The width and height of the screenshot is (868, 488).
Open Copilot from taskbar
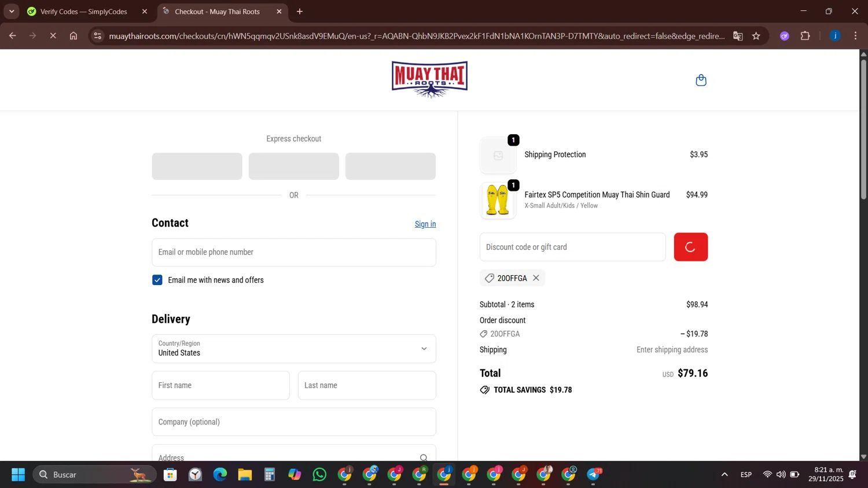click(295, 475)
